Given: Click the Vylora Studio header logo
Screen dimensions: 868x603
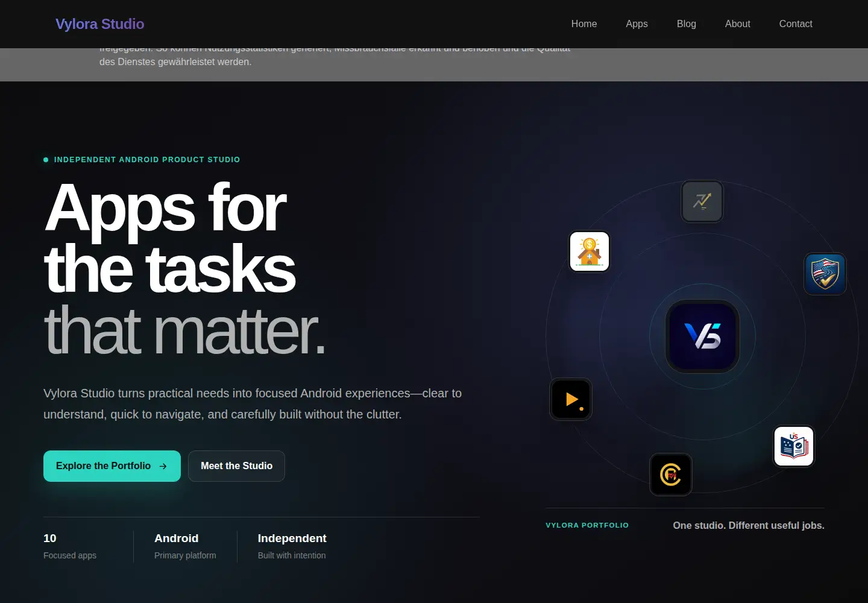Looking at the screenshot, I should point(100,24).
